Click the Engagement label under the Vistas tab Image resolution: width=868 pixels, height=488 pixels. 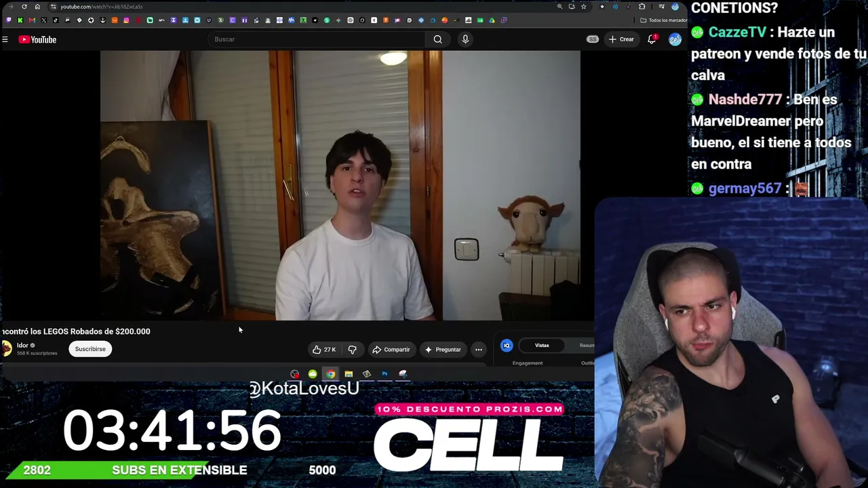coord(528,363)
